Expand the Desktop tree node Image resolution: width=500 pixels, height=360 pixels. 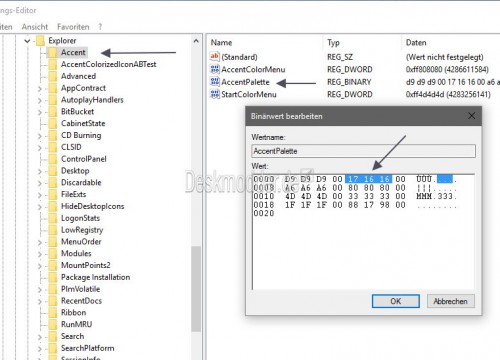tap(40, 171)
